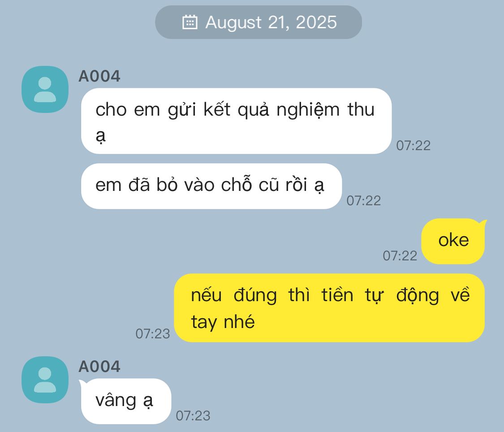Tap A004's avatar beside 'vâng ạ' message
This screenshot has width=504, height=432.
(x=45, y=380)
